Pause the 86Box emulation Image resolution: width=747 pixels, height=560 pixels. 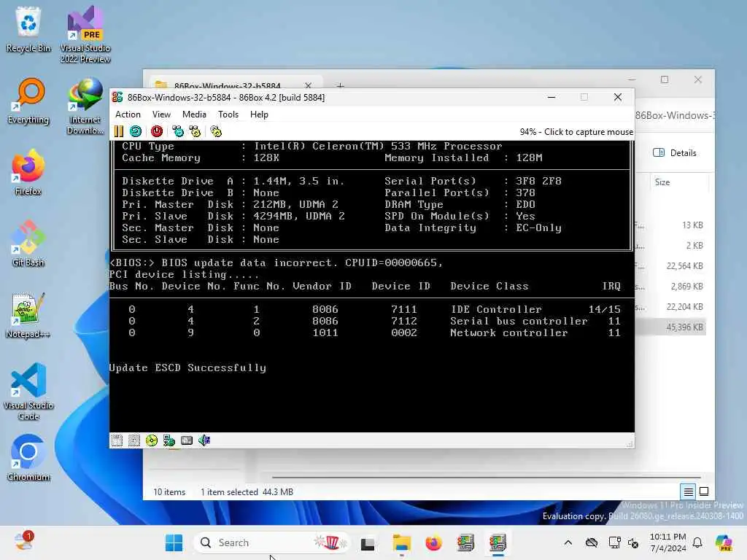coord(119,131)
